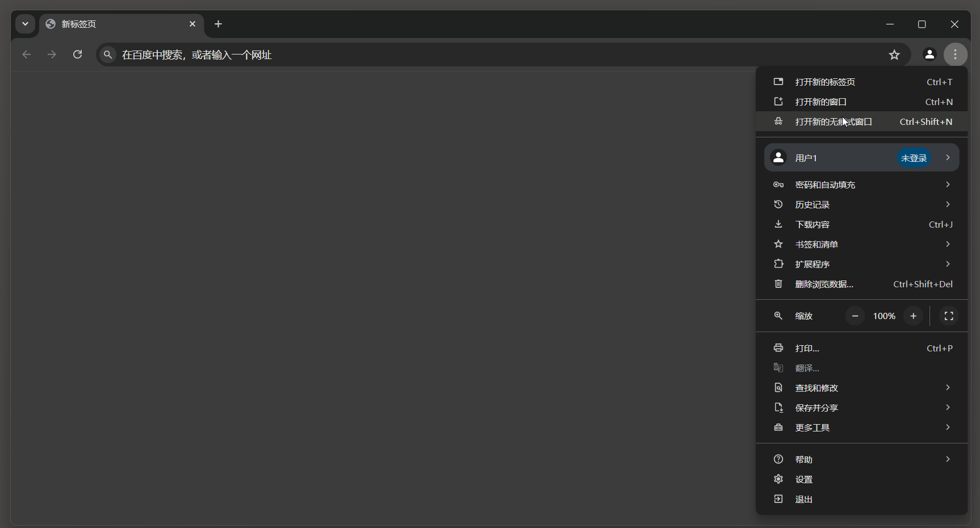Open 帮助 help menu item

(862, 459)
